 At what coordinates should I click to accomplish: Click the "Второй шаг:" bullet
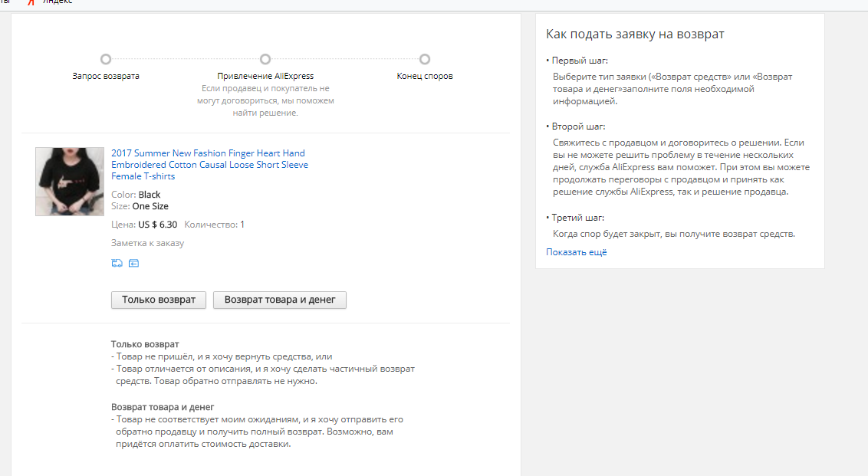[x=576, y=126]
